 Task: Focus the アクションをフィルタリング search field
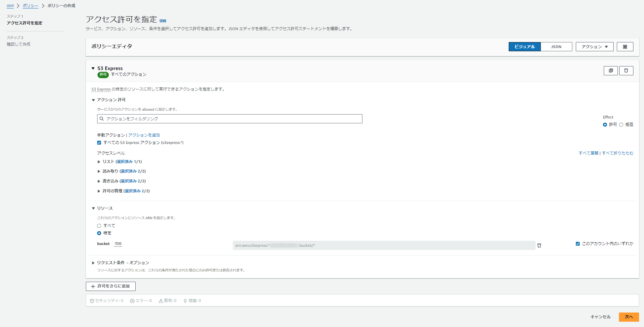pyautogui.click(x=230, y=119)
